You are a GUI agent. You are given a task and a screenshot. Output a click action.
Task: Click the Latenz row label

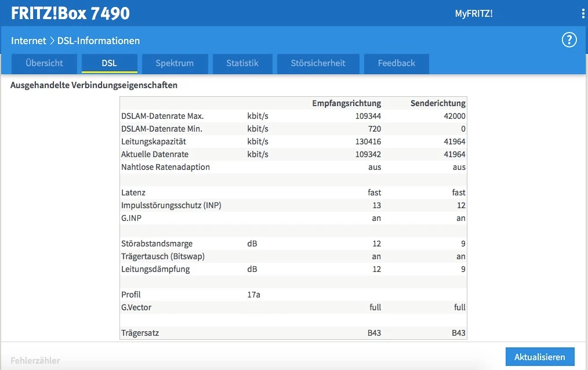click(133, 193)
